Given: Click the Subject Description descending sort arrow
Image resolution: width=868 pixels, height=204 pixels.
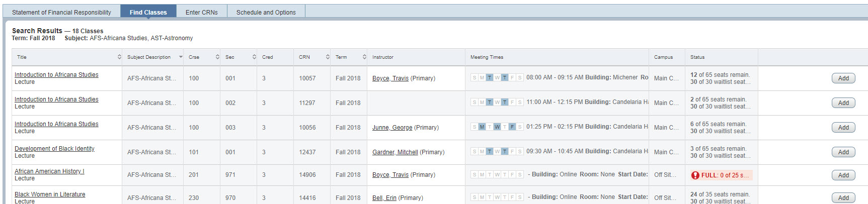Looking at the screenshot, I should (181, 57).
